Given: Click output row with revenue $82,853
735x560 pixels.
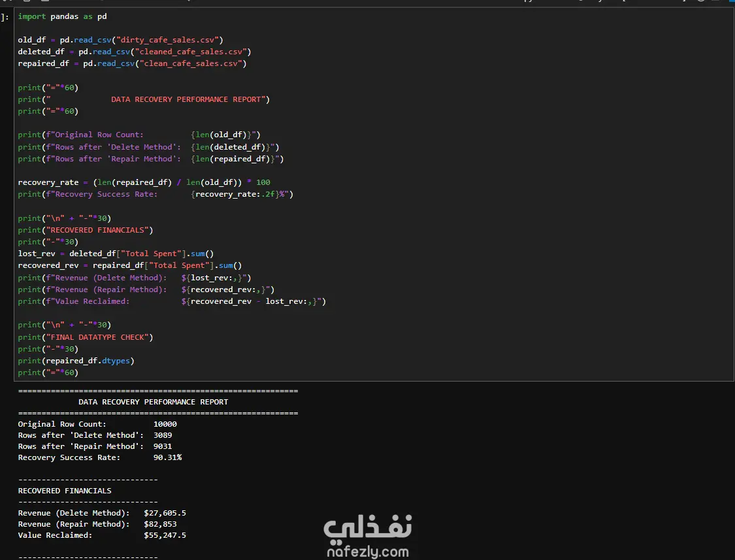Looking at the screenshot, I should click(x=97, y=524).
